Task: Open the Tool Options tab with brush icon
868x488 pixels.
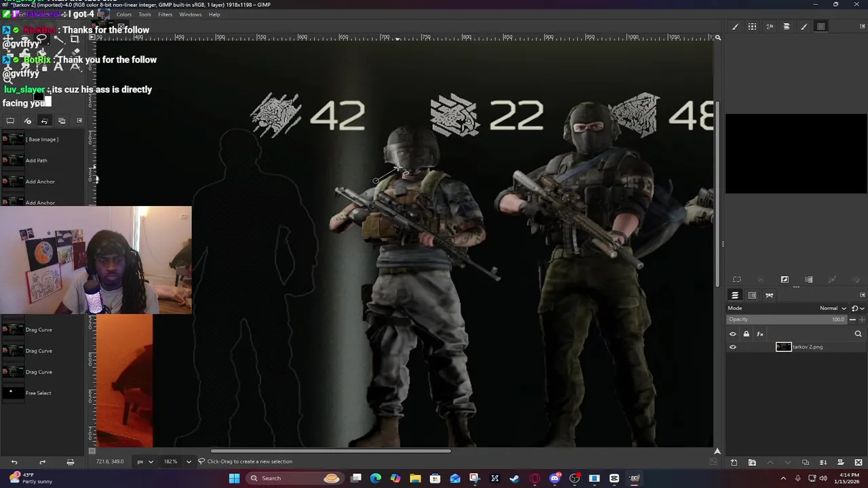Action: 735,26
